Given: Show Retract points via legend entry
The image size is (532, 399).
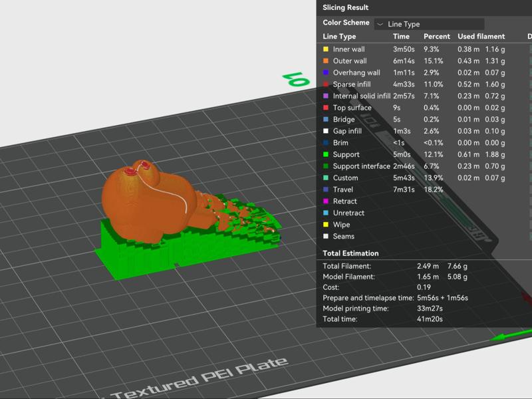Looking at the screenshot, I should tap(344, 201).
